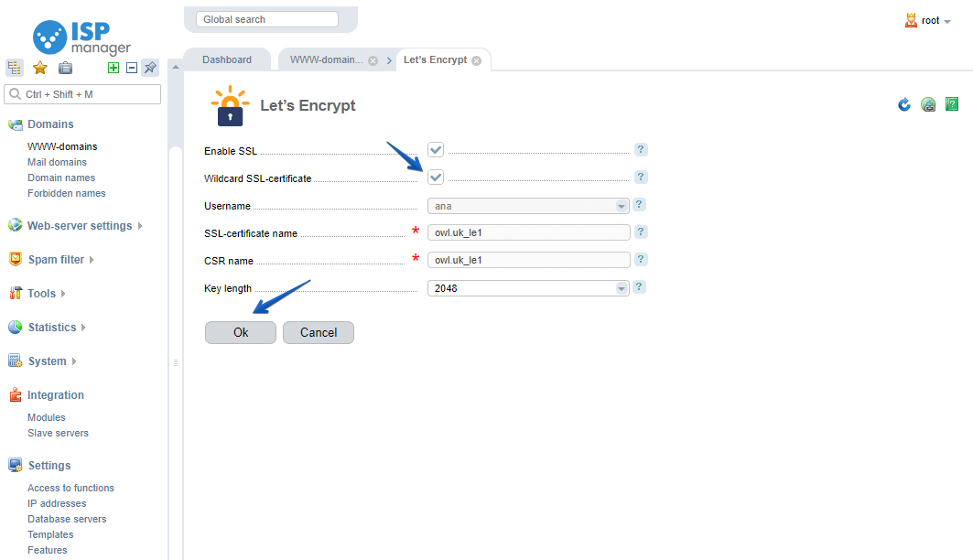This screenshot has width=973, height=560.
Task: Toggle the Wildcard SSL-certificate checkbox
Action: pyautogui.click(x=436, y=178)
